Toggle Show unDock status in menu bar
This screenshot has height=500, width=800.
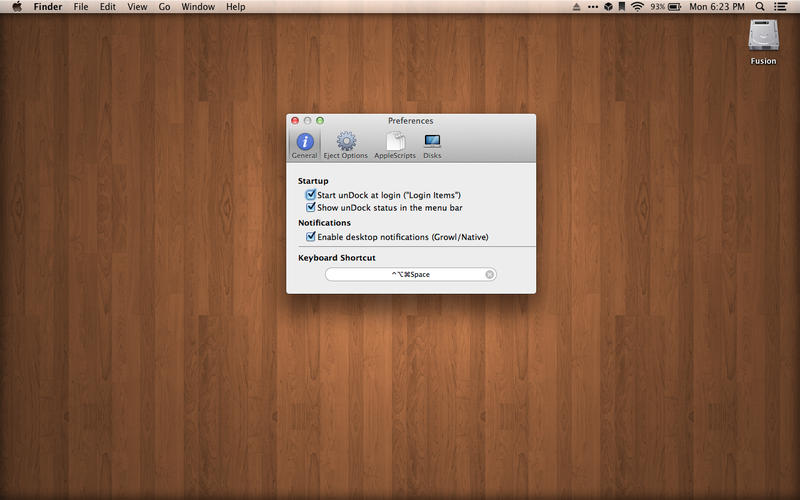pos(311,207)
